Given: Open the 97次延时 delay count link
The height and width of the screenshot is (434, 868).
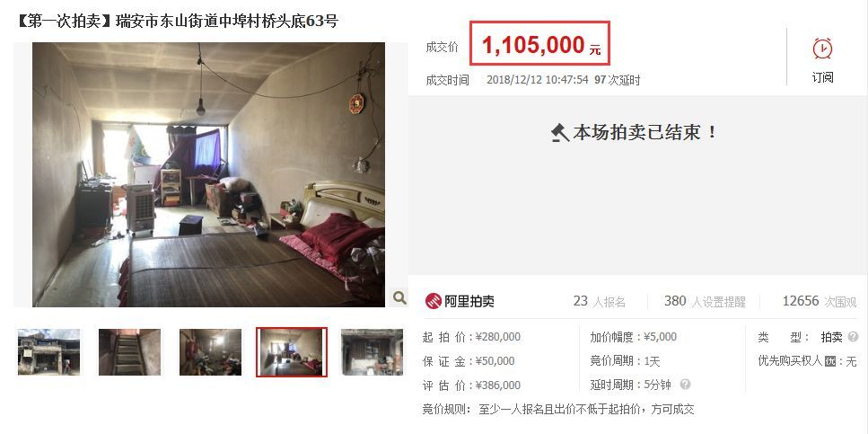Looking at the screenshot, I should click(618, 80).
